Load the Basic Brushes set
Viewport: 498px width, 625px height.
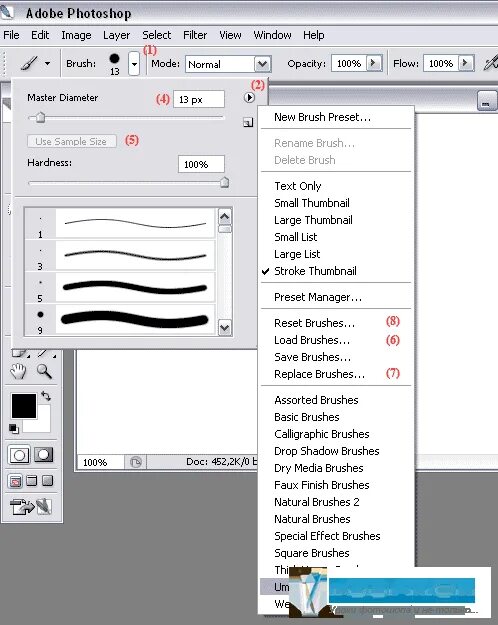tap(336, 417)
